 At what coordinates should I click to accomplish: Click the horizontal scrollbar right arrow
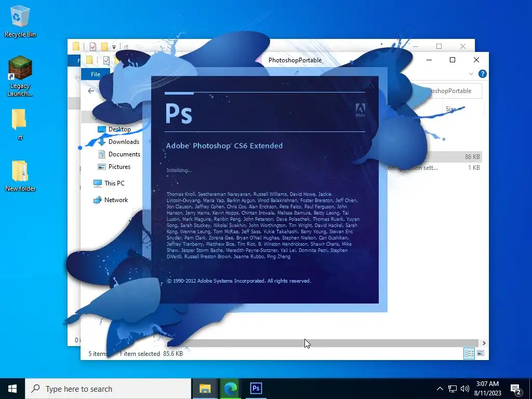click(x=484, y=343)
